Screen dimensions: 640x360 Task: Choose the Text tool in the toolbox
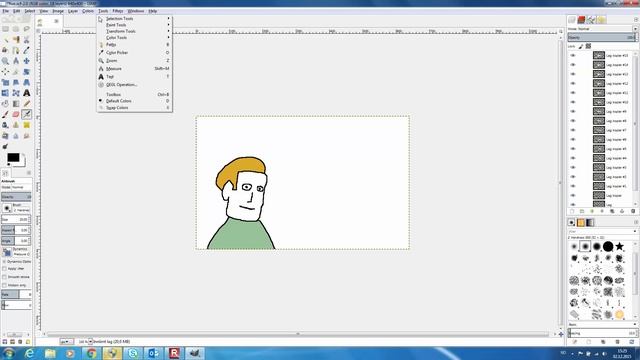(27, 93)
